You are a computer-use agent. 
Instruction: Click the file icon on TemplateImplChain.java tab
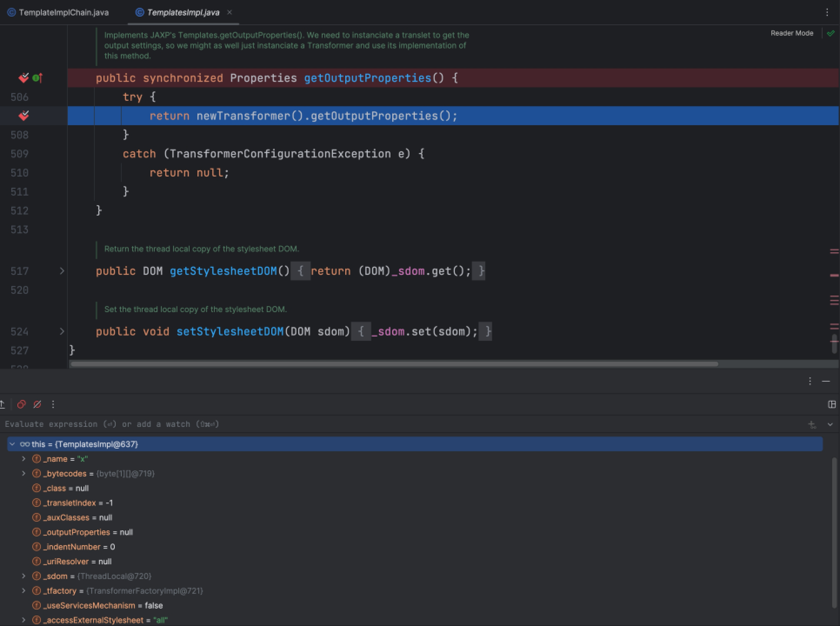point(12,13)
